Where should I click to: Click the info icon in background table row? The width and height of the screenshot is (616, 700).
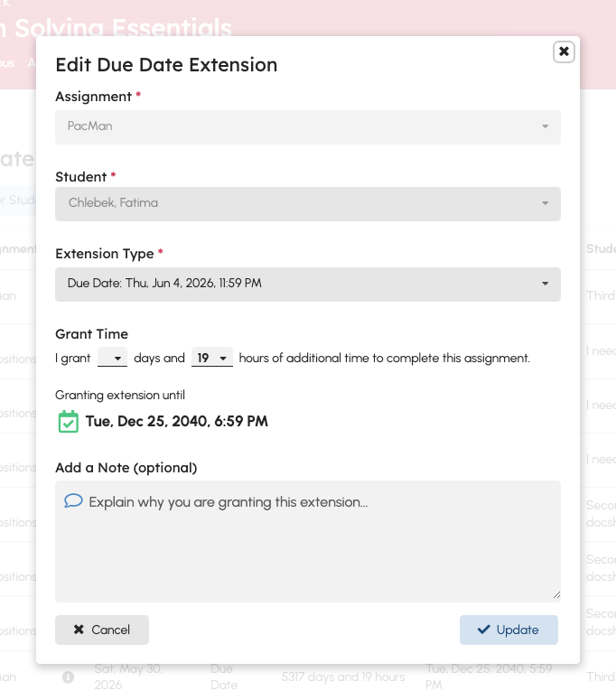pyautogui.click(x=68, y=677)
